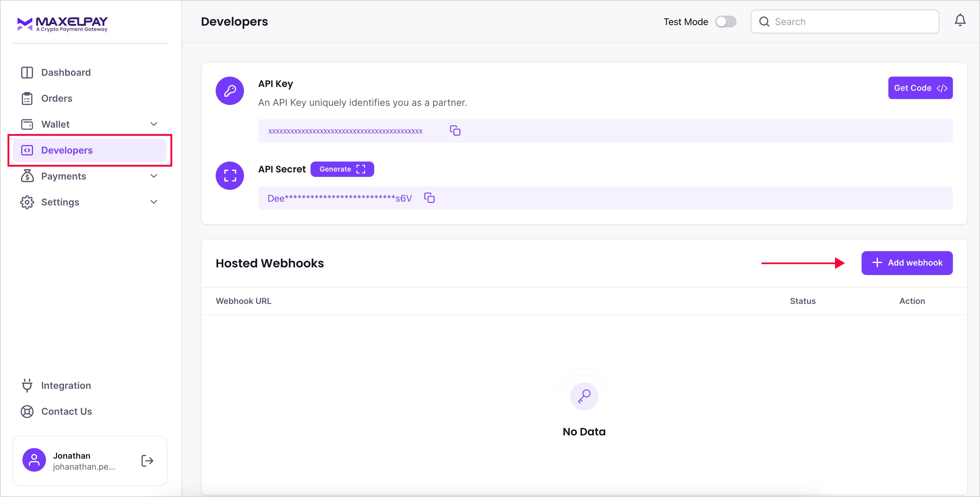Image resolution: width=980 pixels, height=497 pixels.
Task: Click the logout icon beside Jonathan
Action: (147, 461)
